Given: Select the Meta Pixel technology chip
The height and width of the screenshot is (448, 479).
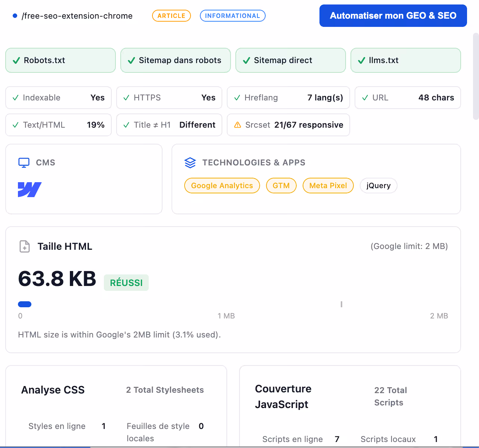Looking at the screenshot, I should (x=328, y=186).
